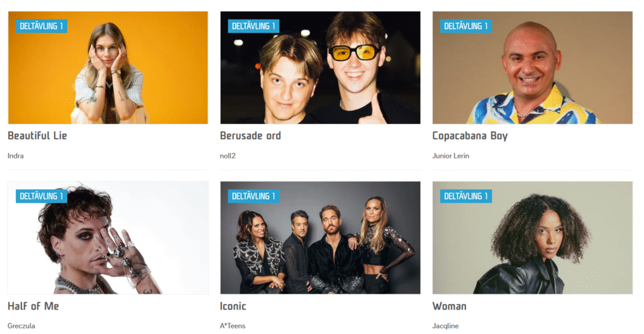Open the noll2 duo photo
The height and width of the screenshot is (334, 644).
tap(320, 68)
